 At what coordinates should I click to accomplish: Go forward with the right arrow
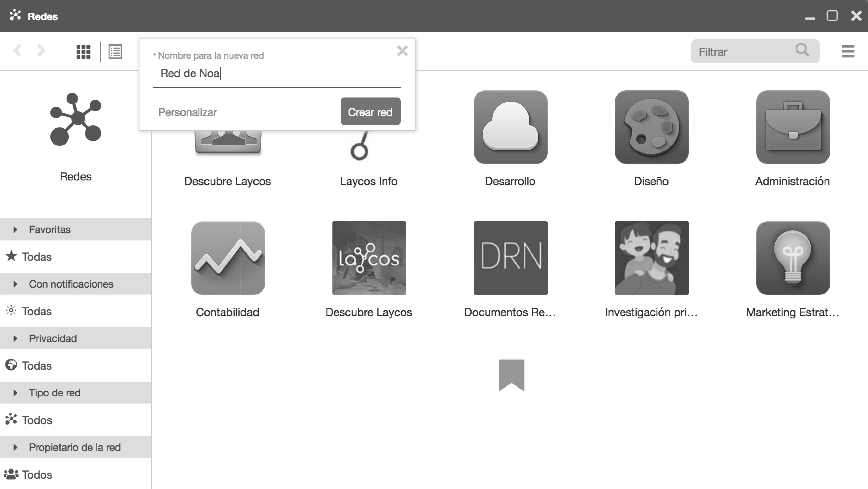click(41, 51)
